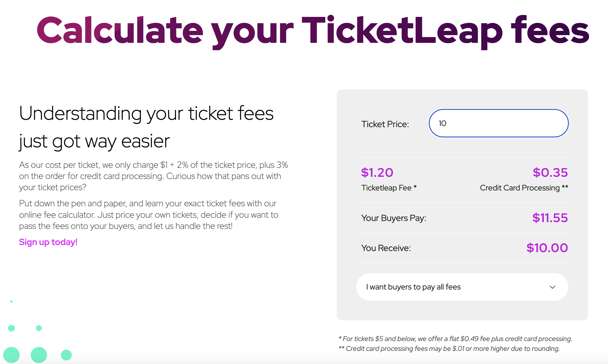Click the credit card rounding footnote
This screenshot has height=364, width=608.
click(449, 348)
